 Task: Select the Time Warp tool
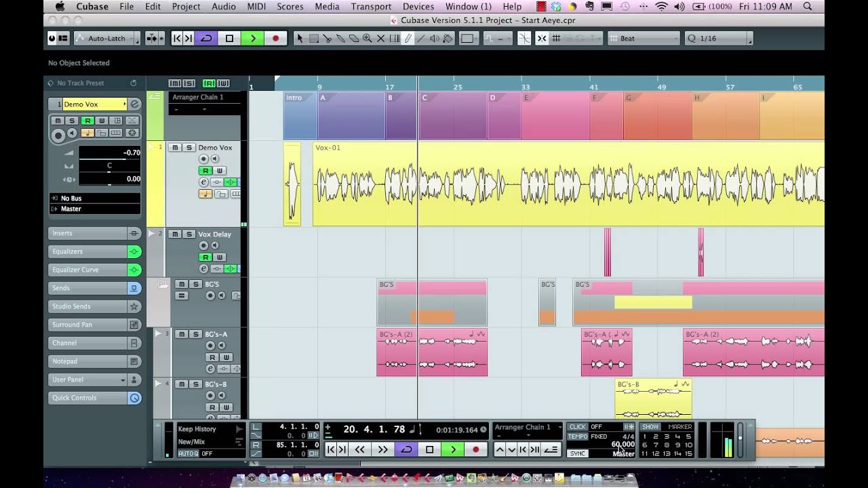tap(394, 39)
